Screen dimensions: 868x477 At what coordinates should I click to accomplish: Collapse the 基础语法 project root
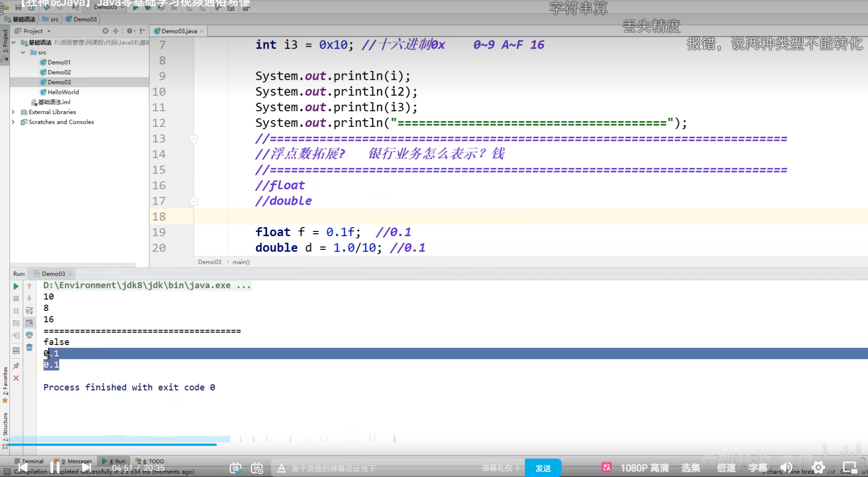click(14, 42)
